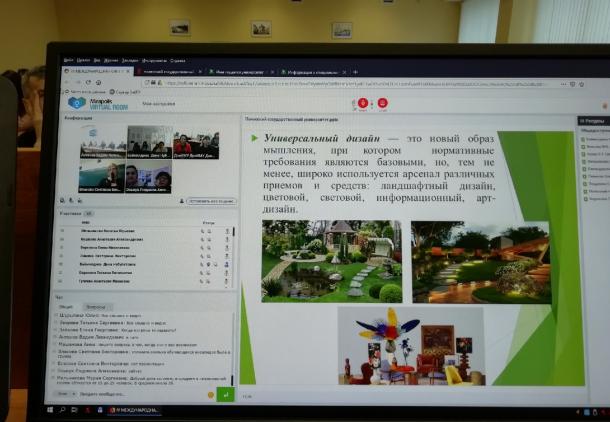Open a new browser tab with plus

357,72
